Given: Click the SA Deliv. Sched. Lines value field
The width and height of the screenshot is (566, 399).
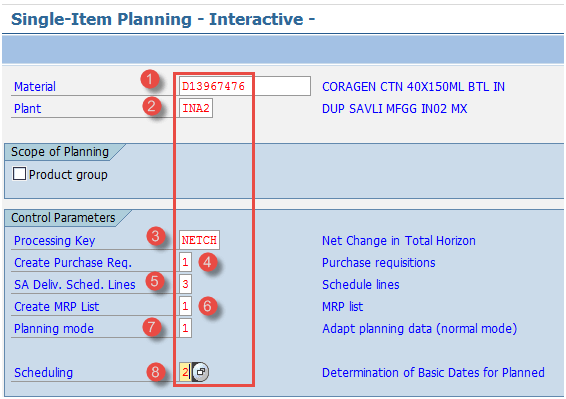Looking at the screenshot, I should [x=185, y=284].
